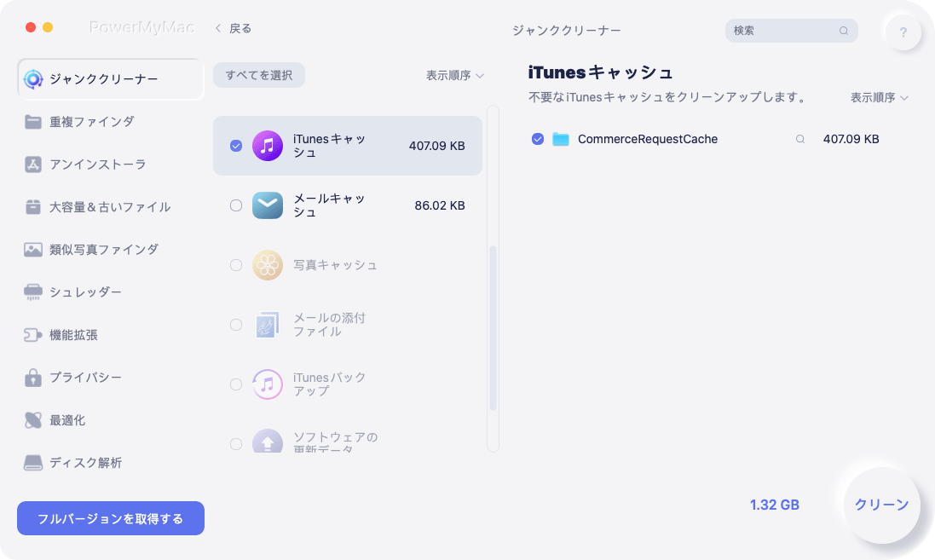Click the Similar Photo Finder (類似写真ファインダ) icon
This screenshot has height=560, width=935.
pyautogui.click(x=33, y=249)
